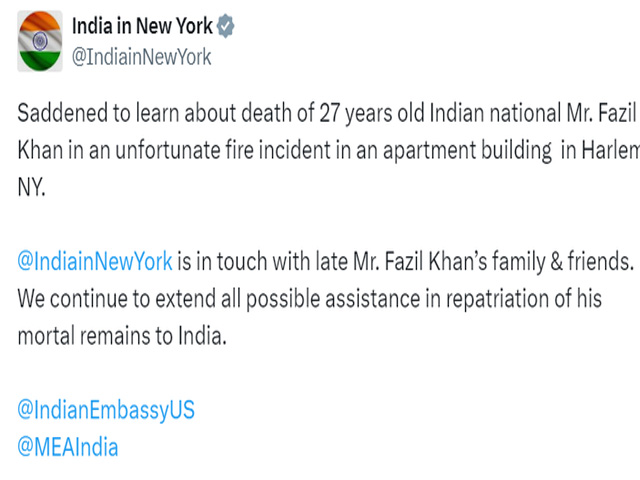Open the @MEAIndia mention
The width and height of the screenshot is (640, 480).
(68, 447)
